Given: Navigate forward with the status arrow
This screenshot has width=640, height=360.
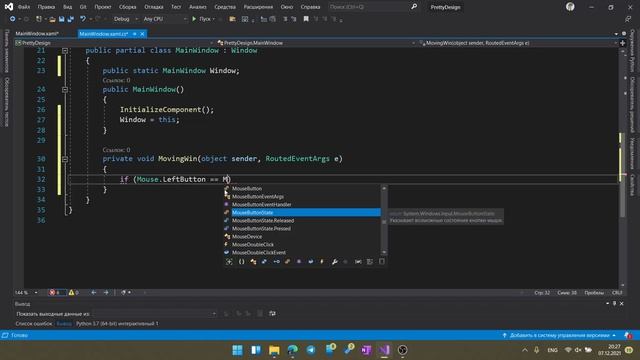Looking at the screenshot, I should click(106, 293).
